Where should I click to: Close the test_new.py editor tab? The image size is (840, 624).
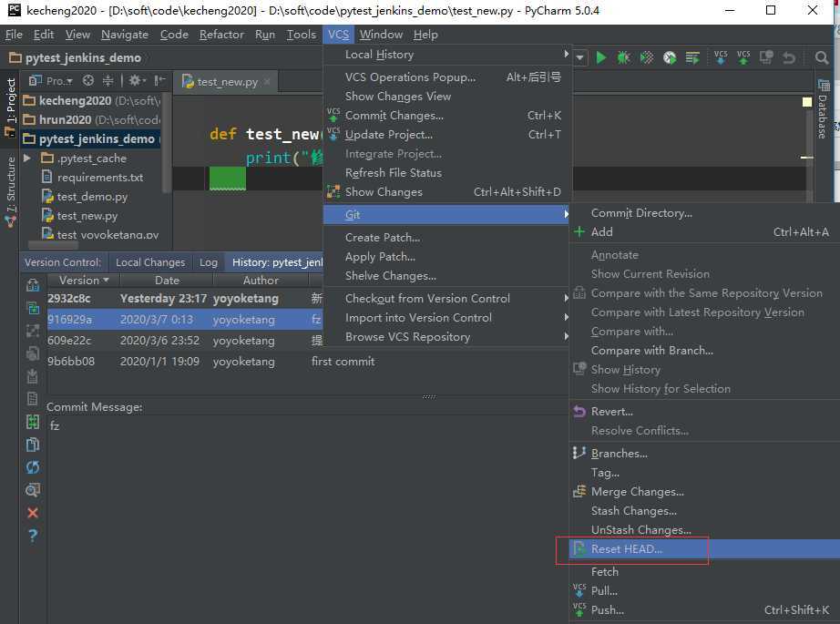(267, 81)
